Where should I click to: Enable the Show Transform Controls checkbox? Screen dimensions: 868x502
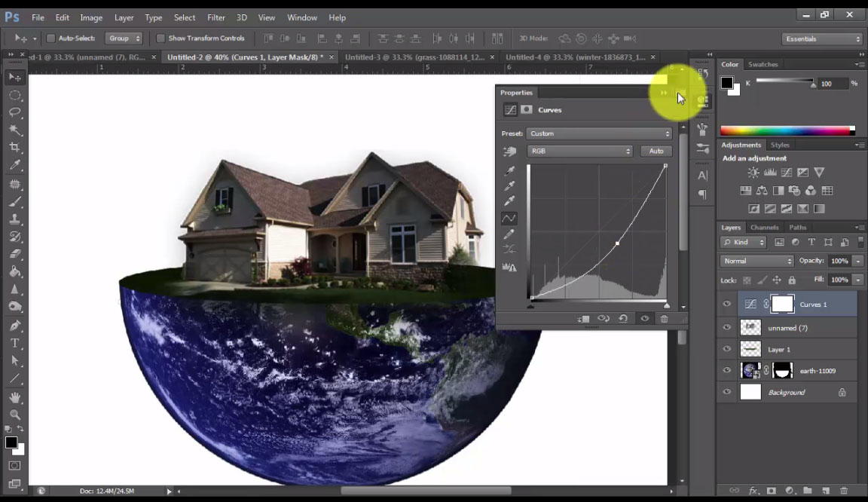(x=161, y=38)
